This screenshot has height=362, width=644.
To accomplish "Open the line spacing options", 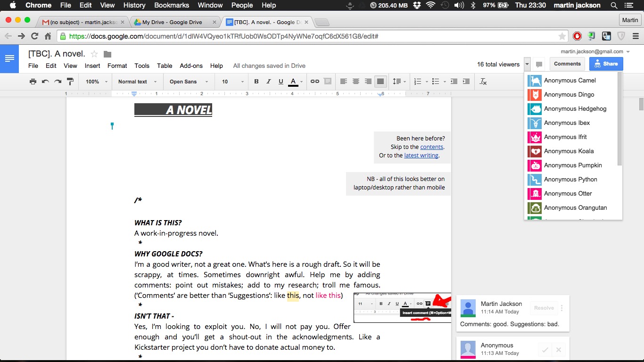I will pyautogui.click(x=399, y=82).
